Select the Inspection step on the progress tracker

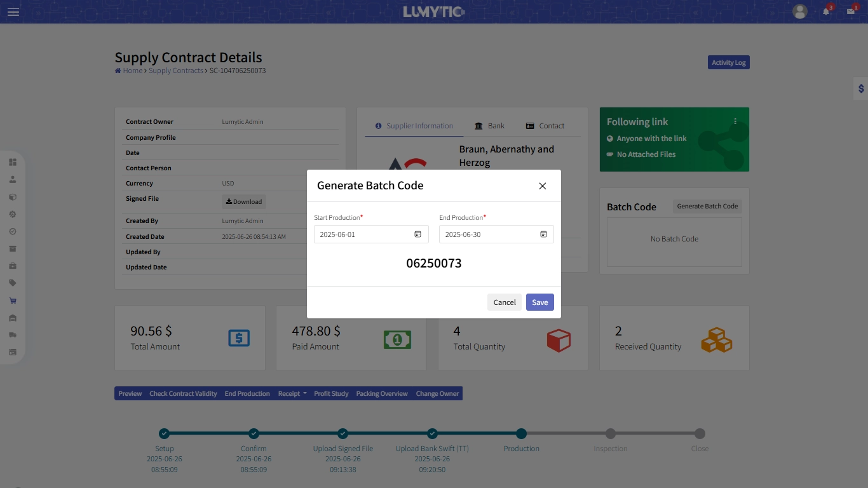pyautogui.click(x=610, y=435)
